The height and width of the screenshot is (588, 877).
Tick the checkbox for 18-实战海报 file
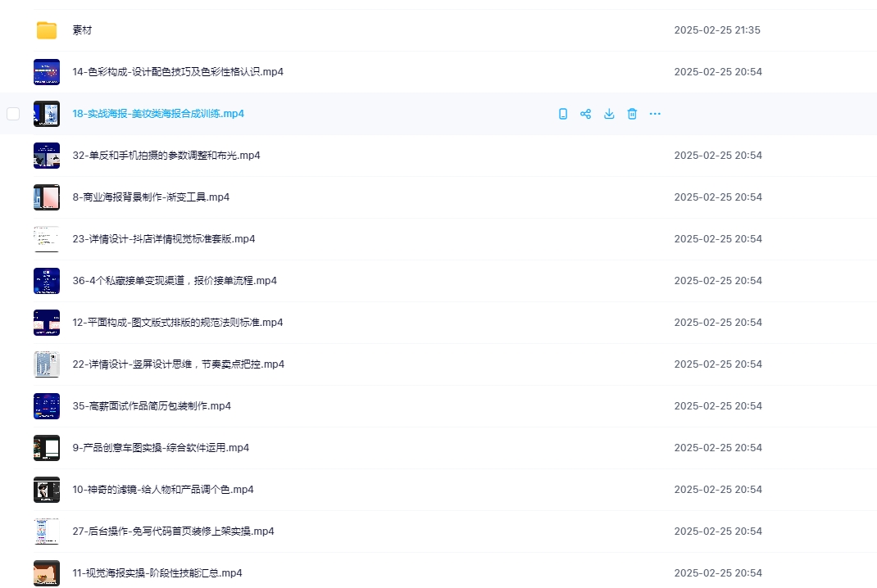click(13, 114)
